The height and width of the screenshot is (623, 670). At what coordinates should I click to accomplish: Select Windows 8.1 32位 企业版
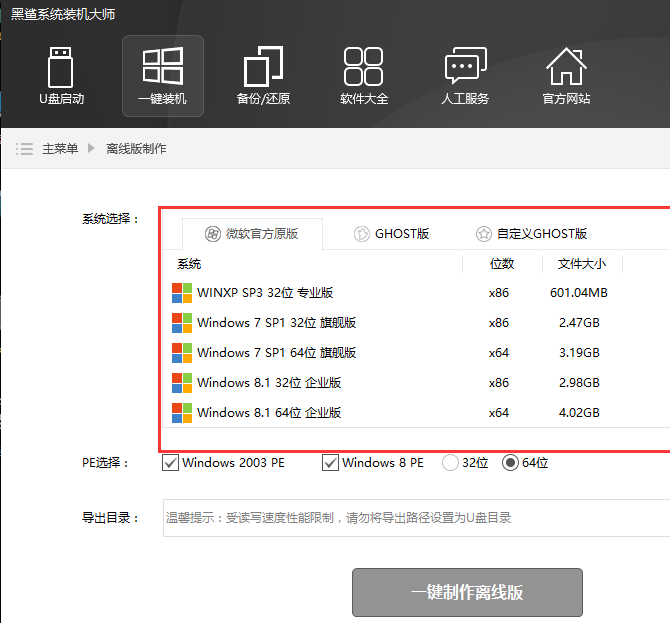point(417,382)
